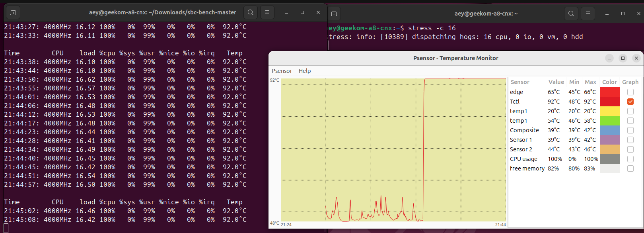
Task: Open the Help menu in Psensor
Action: click(x=305, y=71)
